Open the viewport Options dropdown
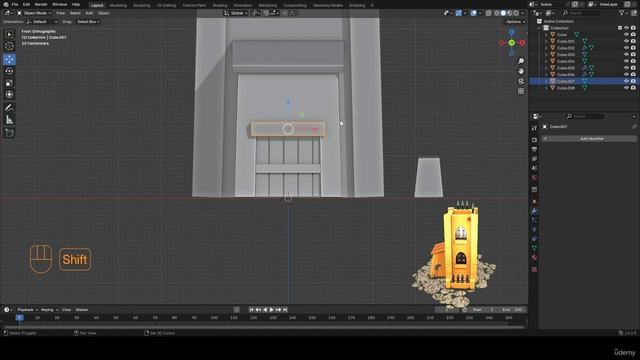640x360 pixels. click(516, 22)
